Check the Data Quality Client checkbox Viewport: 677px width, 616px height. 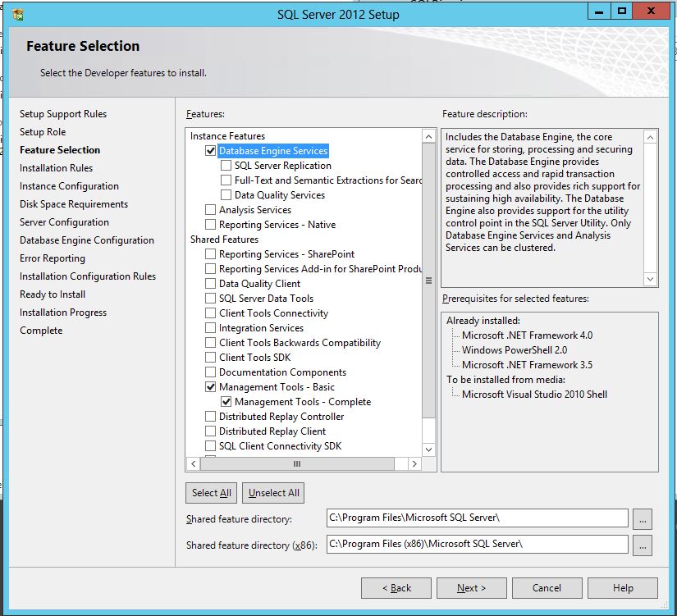pos(210,284)
